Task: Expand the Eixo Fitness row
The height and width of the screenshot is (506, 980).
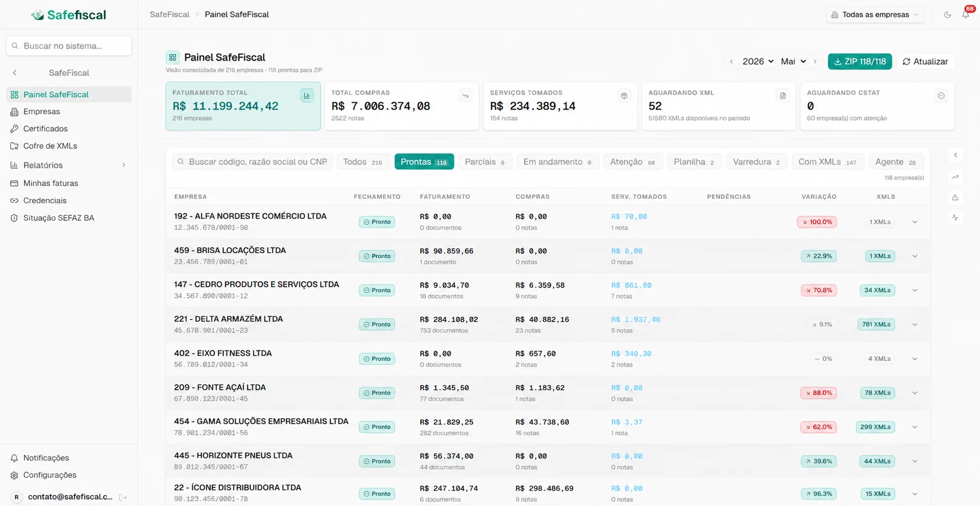Action: [915, 359]
